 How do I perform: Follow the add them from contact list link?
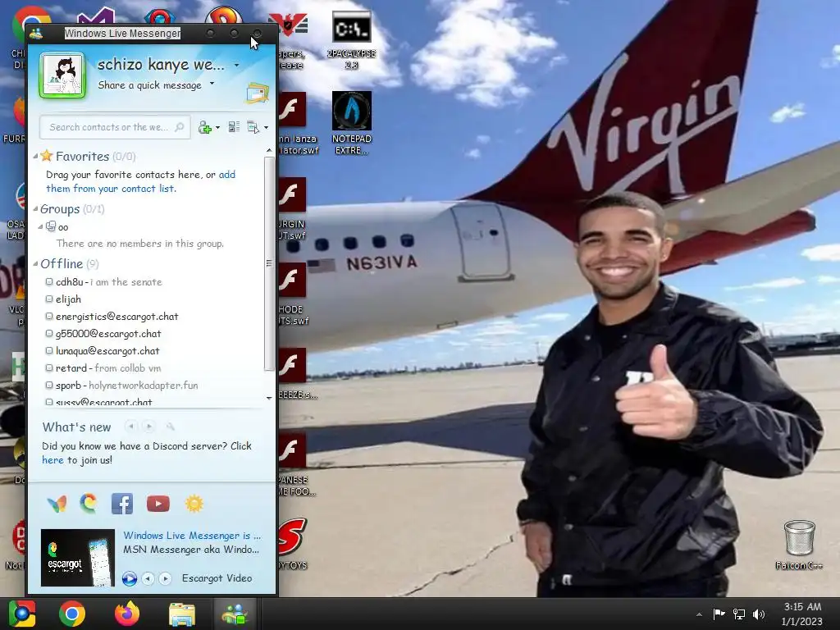[x=140, y=181]
